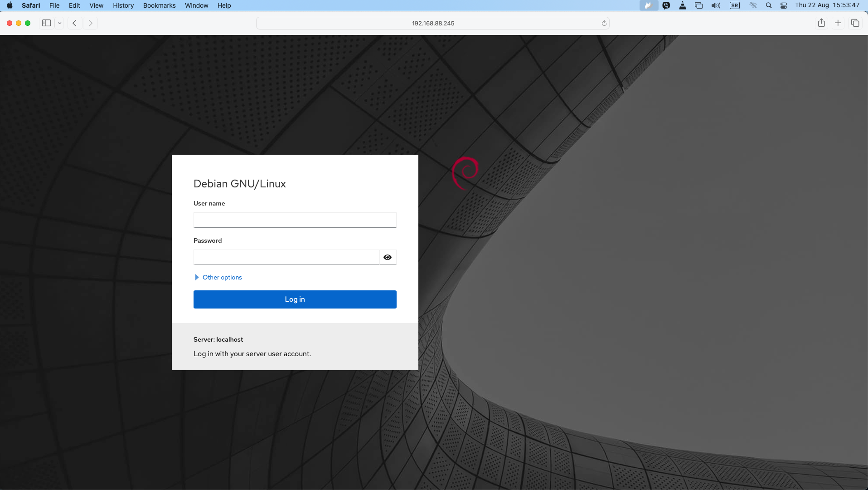
Task: Reload the page icon in address bar
Action: click(604, 24)
